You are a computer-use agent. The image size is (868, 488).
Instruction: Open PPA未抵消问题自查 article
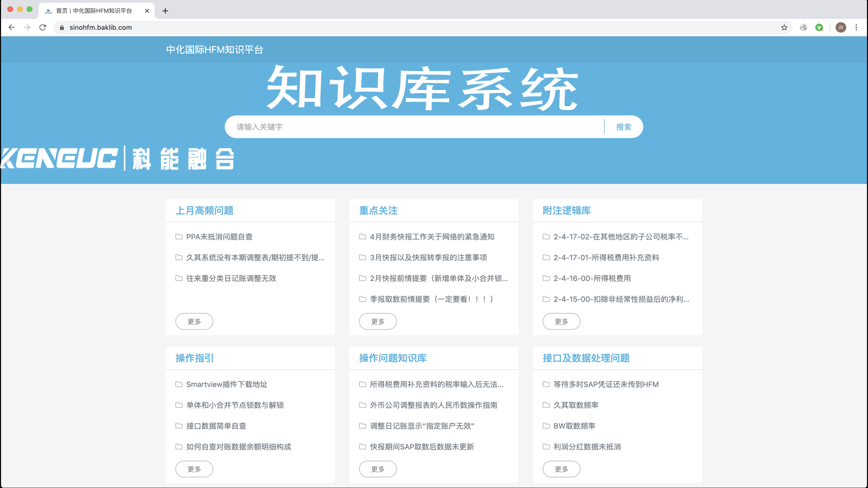[x=219, y=237]
